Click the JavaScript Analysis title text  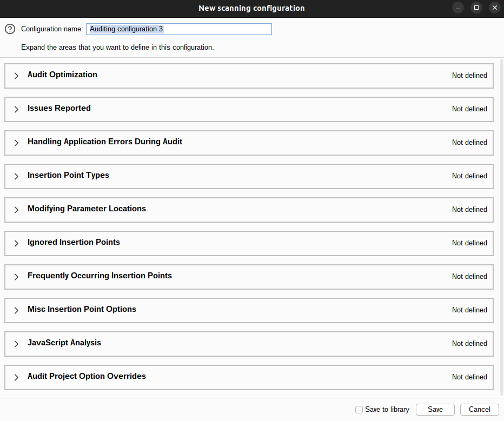(x=64, y=343)
